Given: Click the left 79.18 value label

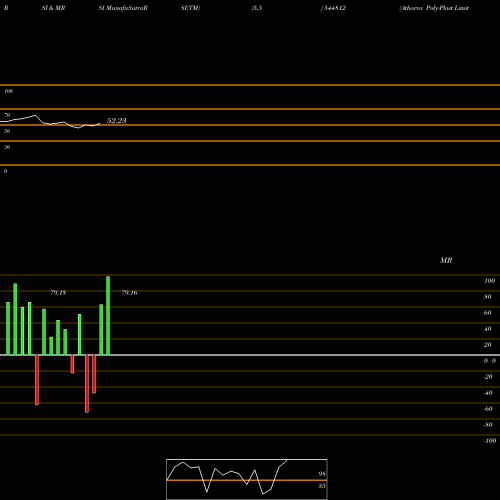Looking at the screenshot, I should (58, 293).
